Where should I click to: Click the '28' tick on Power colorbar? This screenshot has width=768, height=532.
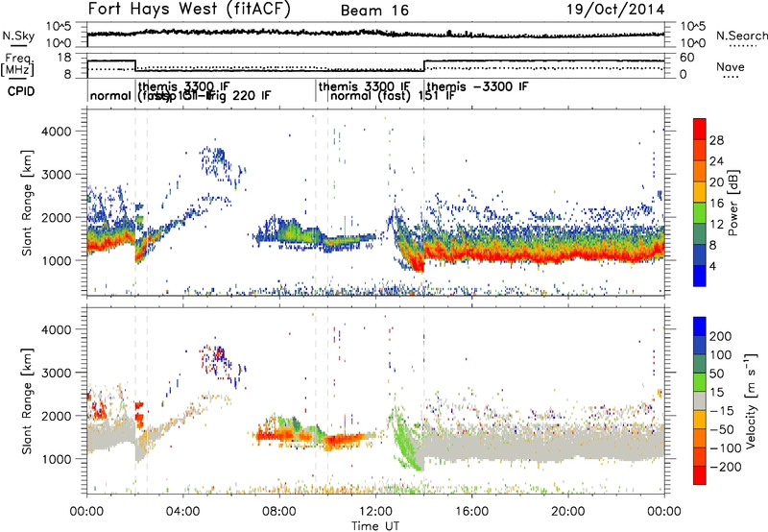click(716, 140)
